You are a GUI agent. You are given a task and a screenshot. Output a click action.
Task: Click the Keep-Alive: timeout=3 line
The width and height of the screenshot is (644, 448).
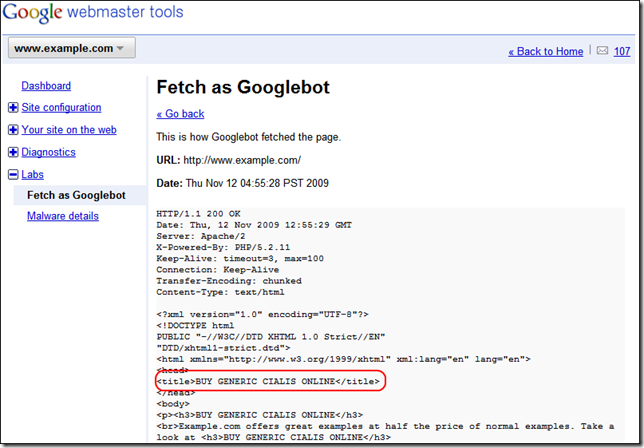240,259
